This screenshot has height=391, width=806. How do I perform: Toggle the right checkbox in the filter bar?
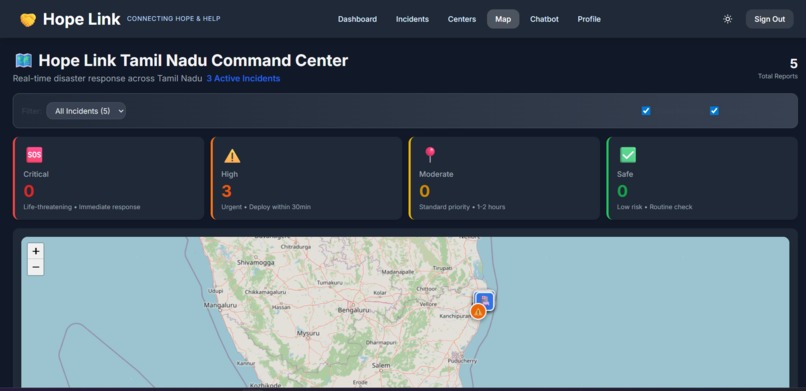714,110
